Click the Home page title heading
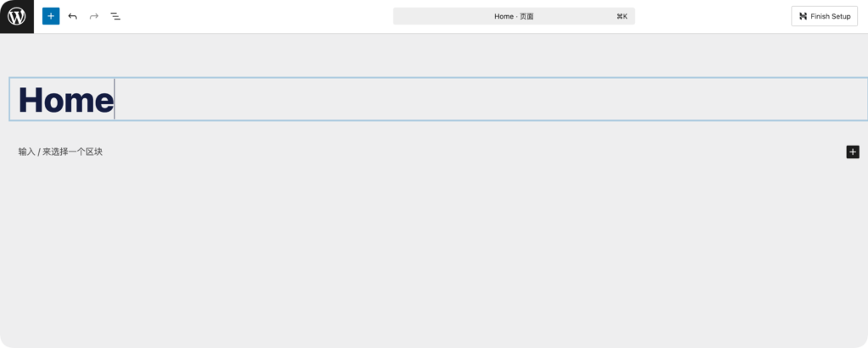Viewport: 868px width, 348px height. (66, 100)
